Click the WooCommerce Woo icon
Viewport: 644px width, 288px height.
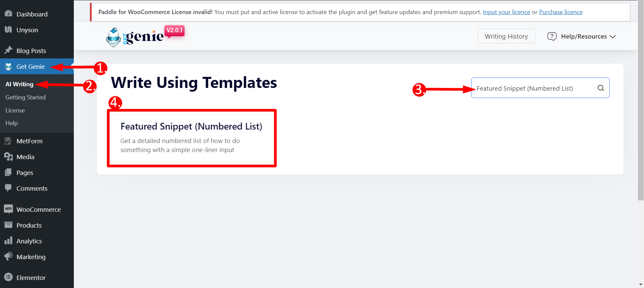pyautogui.click(x=8, y=209)
